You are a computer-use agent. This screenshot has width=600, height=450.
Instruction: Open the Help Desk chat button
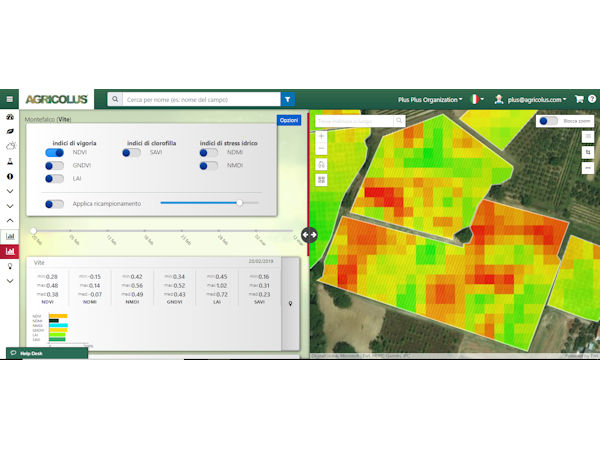coord(47,353)
